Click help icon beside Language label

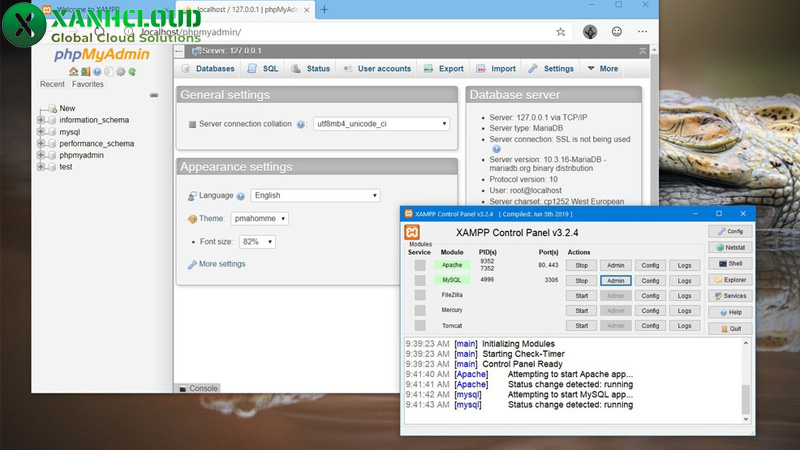(x=240, y=196)
